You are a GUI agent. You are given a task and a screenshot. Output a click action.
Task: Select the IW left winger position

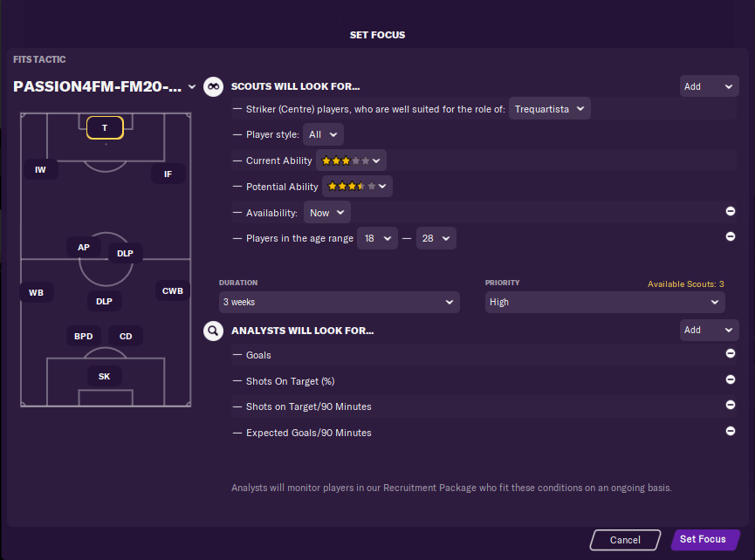click(x=40, y=169)
